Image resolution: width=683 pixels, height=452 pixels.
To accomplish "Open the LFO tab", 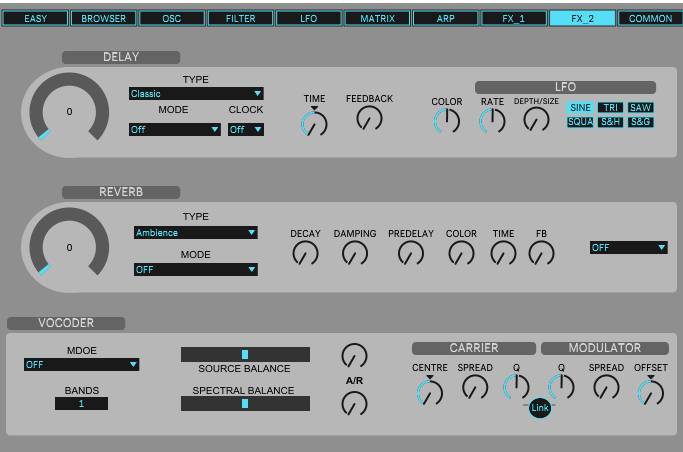I will coord(309,19).
